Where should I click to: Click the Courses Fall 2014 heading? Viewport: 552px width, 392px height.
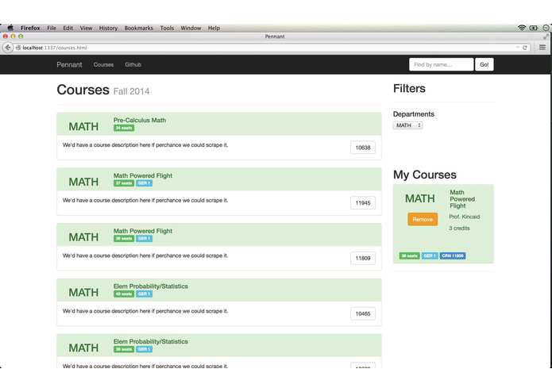point(103,90)
